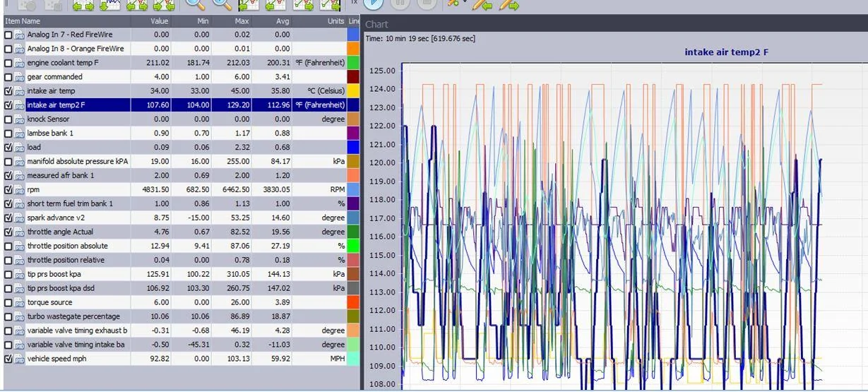Click the PID icon beside torque source

coord(20,303)
